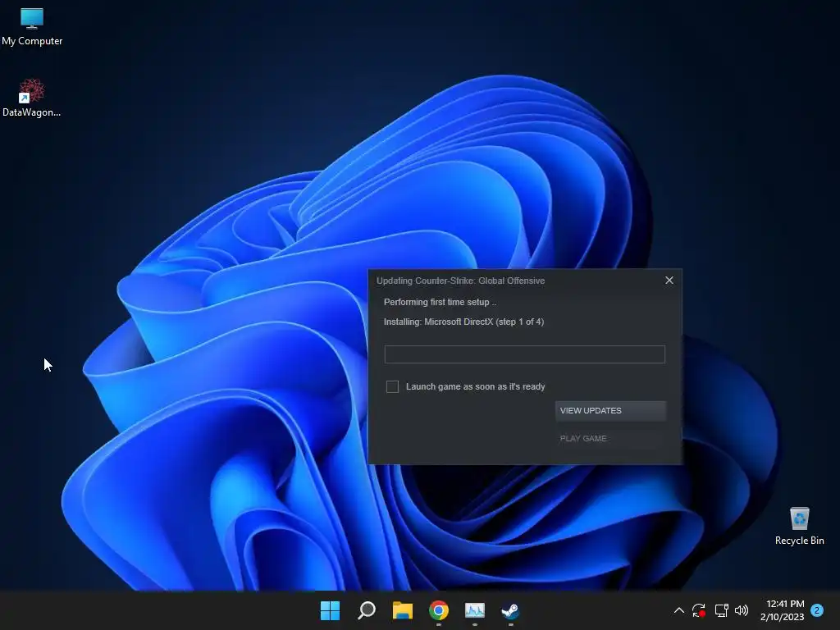Click the PLAY GAME button
Screen dimensions: 840x630
pos(610,438)
